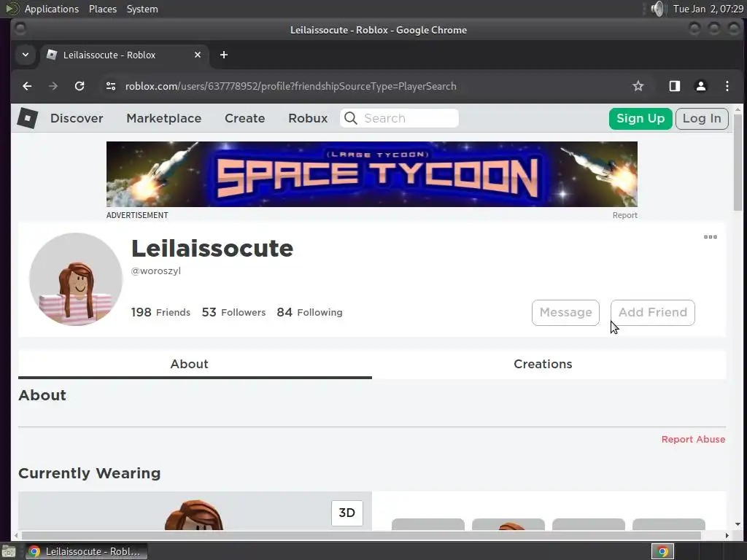Click the Leilaissocute display name heading
747x560 pixels.
(x=212, y=248)
